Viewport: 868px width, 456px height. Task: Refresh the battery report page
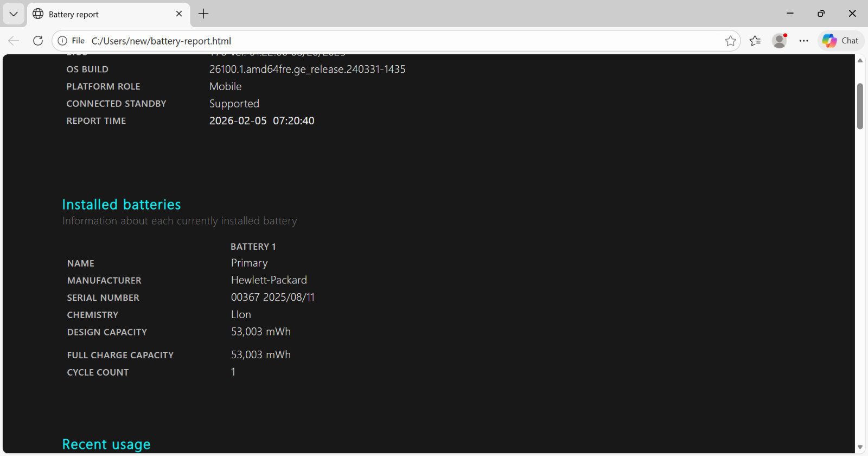[x=38, y=41]
